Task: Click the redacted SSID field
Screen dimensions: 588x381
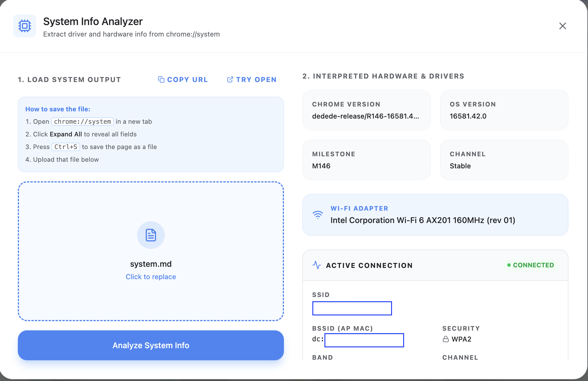Action: click(352, 308)
